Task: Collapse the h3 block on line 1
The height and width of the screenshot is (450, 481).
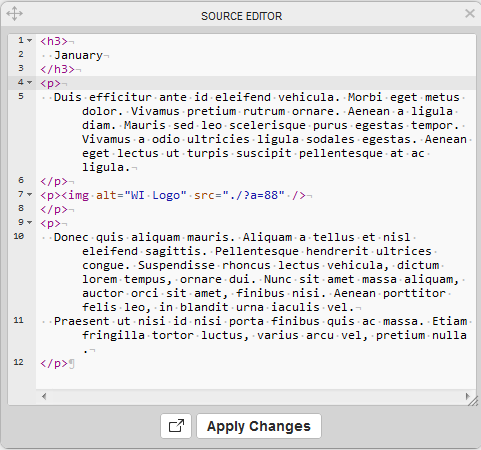Action: [x=30, y=40]
